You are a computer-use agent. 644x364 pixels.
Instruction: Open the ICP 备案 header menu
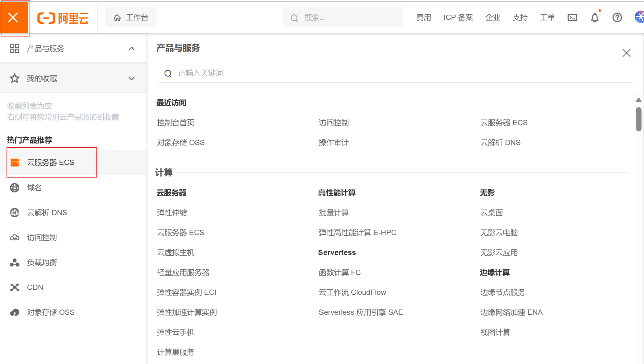tap(458, 18)
